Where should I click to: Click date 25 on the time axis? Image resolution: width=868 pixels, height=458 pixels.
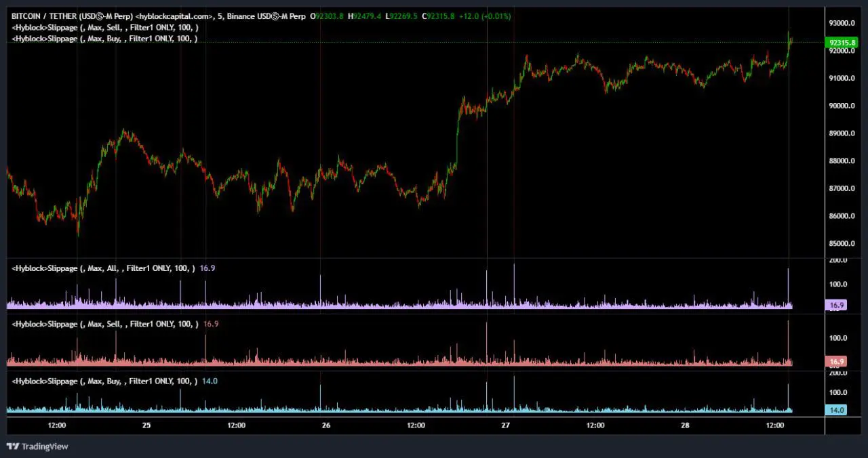146,425
